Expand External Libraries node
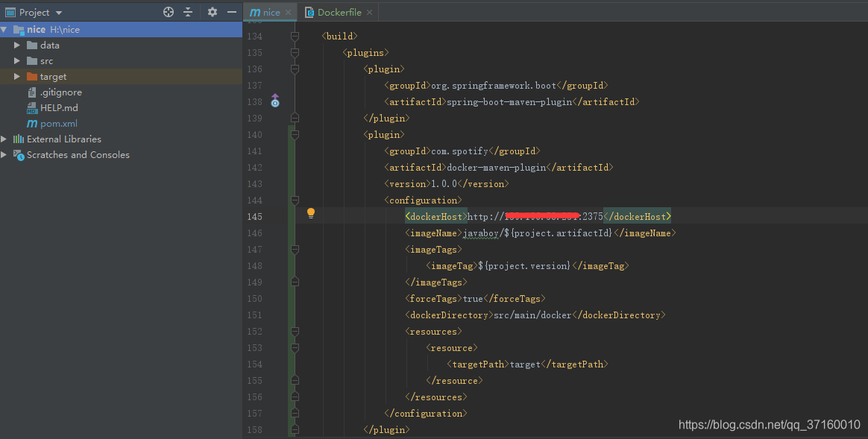Screen dimensions: 868x439 tap(4, 139)
